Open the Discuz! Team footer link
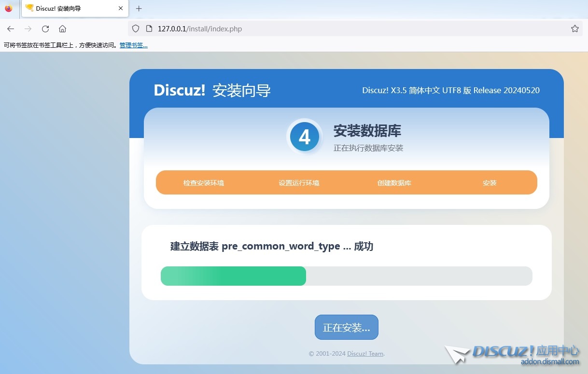This screenshot has width=588, height=374. [365, 354]
